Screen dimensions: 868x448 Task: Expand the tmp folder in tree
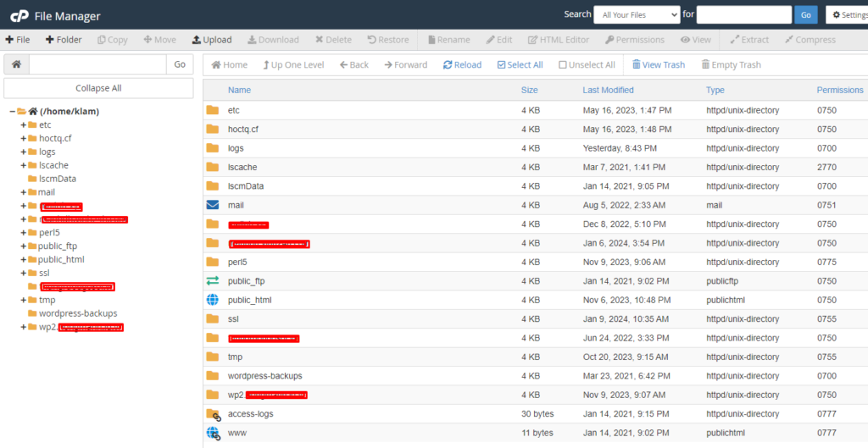coord(23,300)
